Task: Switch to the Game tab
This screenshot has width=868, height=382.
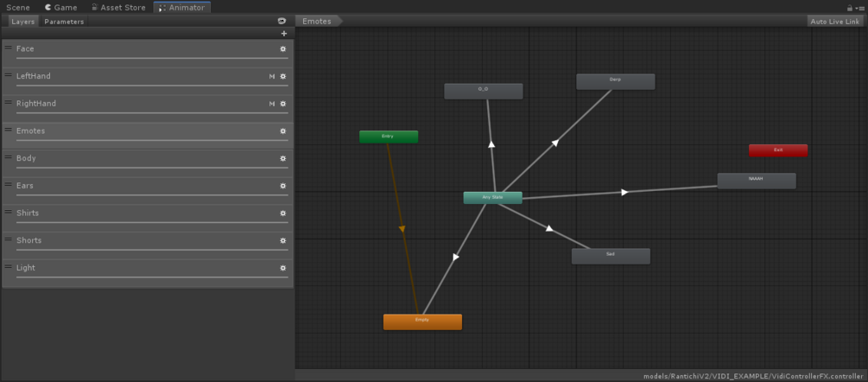Action: coord(61,8)
